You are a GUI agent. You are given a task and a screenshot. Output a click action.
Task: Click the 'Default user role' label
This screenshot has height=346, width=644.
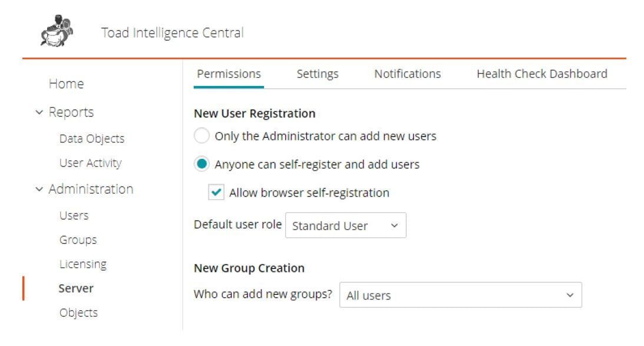point(238,225)
